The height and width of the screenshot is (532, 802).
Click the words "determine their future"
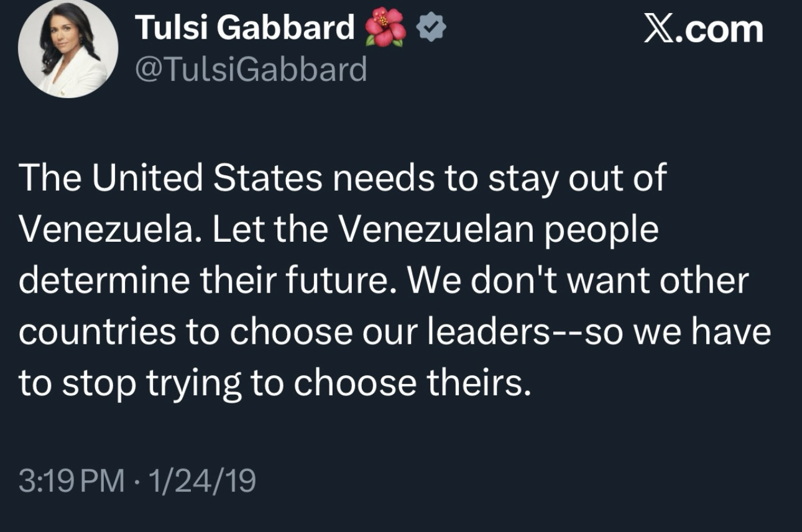coord(203,281)
